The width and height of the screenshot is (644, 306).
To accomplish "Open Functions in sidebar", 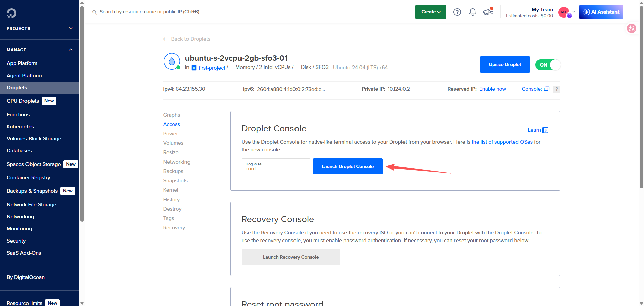I will pyautogui.click(x=18, y=115).
